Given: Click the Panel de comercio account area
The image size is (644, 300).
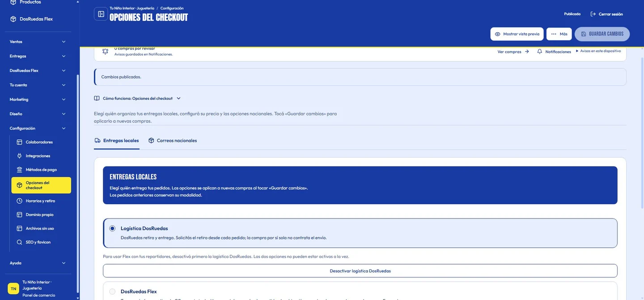Looking at the screenshot, I should click(x=38, y=289).
